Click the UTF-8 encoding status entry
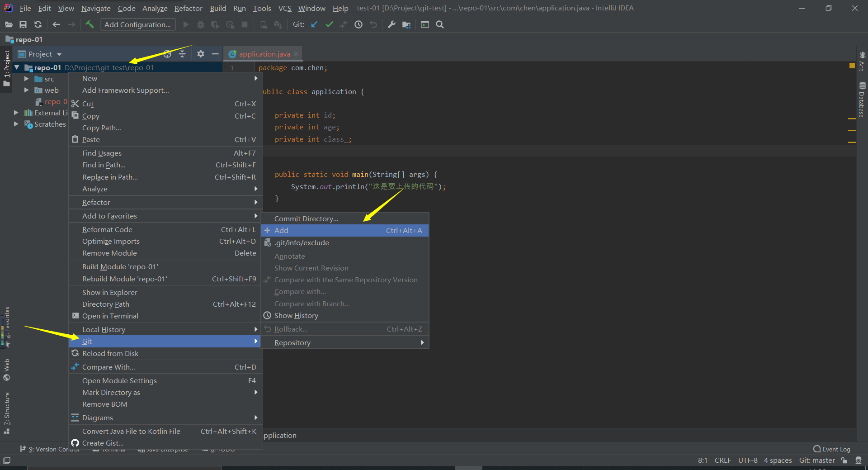 click(x=748, y=460)
